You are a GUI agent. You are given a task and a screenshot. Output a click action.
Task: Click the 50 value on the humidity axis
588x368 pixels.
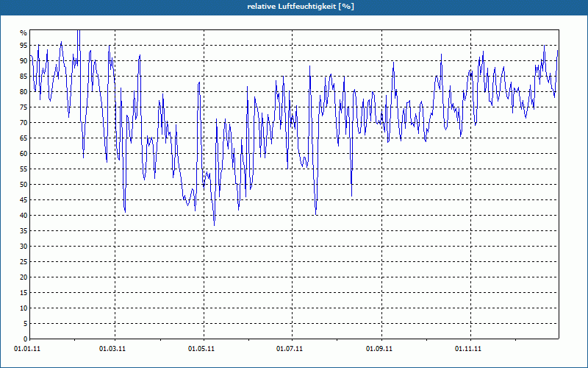(24, 185)
